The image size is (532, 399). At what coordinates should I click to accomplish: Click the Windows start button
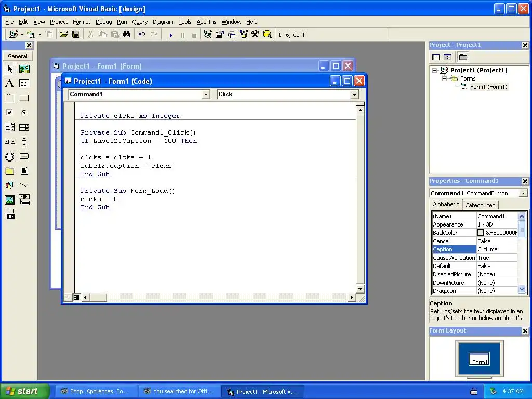(24, 391)
